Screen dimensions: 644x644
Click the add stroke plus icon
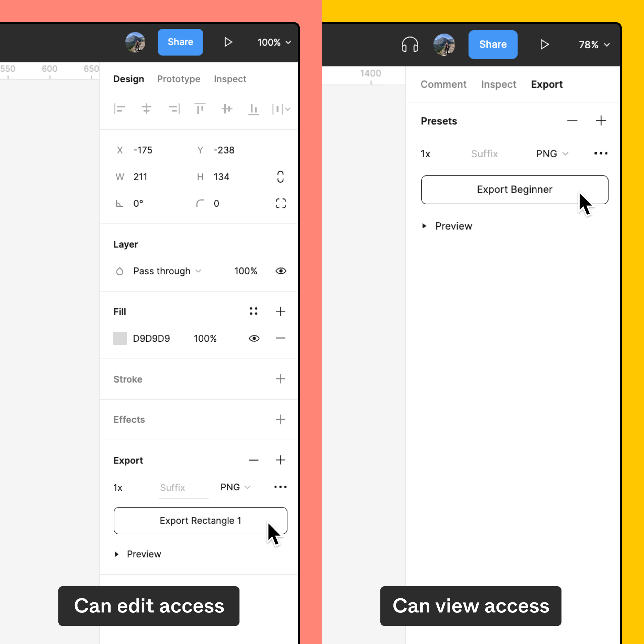pos(281,378)
